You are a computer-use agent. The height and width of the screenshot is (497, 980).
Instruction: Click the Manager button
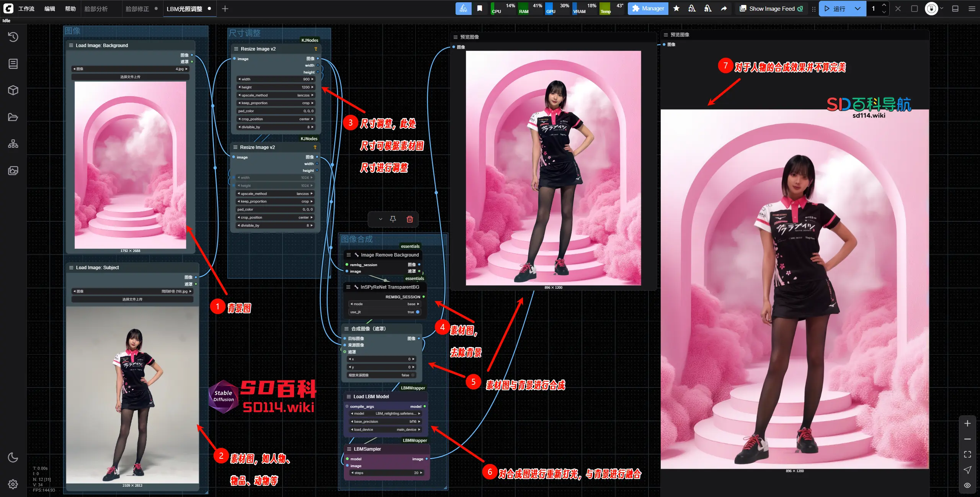point(648,8)
